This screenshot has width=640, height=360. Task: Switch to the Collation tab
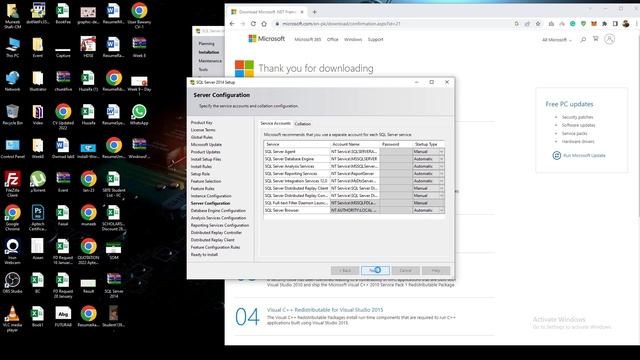tap(303, 124)
